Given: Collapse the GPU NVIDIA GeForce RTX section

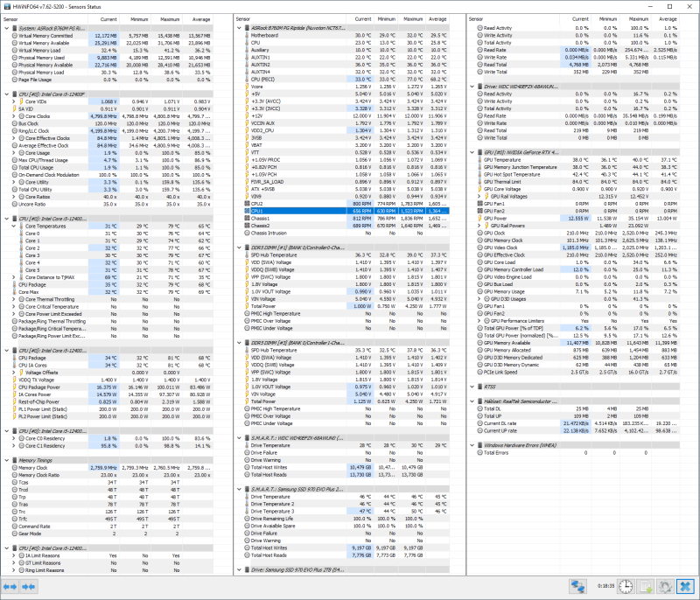Looking at the screenshot, I should tap(472, 152).
